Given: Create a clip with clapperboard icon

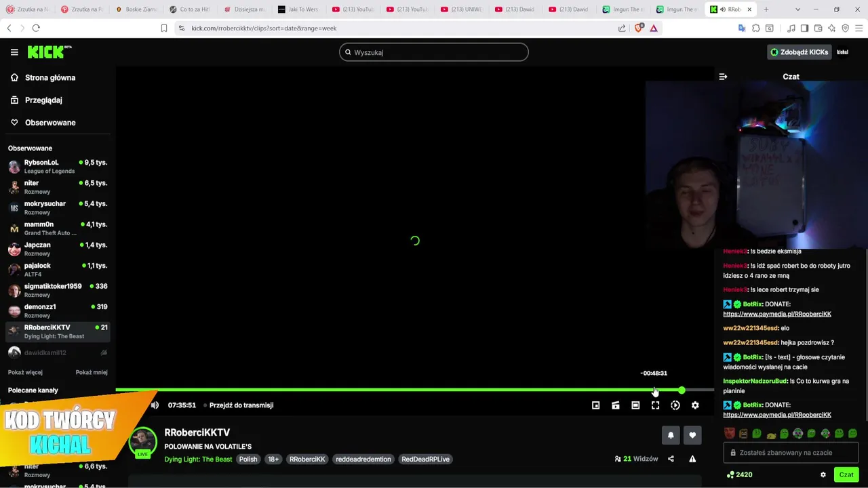Looking at the screenshot, I should click(x=616, y=405).
